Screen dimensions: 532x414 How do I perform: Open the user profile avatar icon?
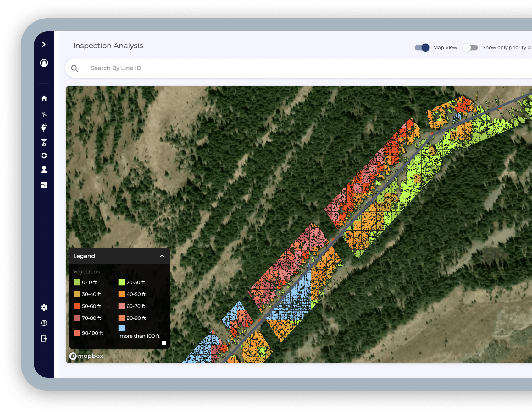44,63
